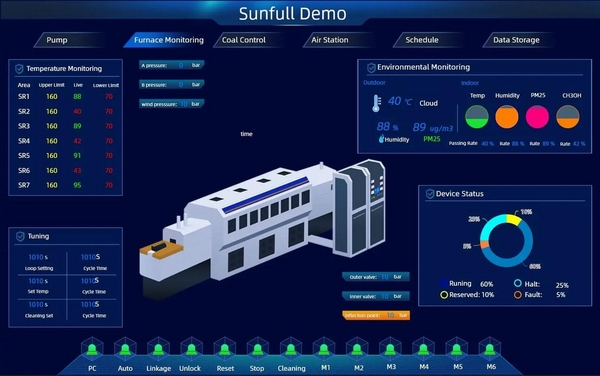This screenshot has width=600, height=376.
Task: Click the M6 motor lamp
Action: pos(490,349)
